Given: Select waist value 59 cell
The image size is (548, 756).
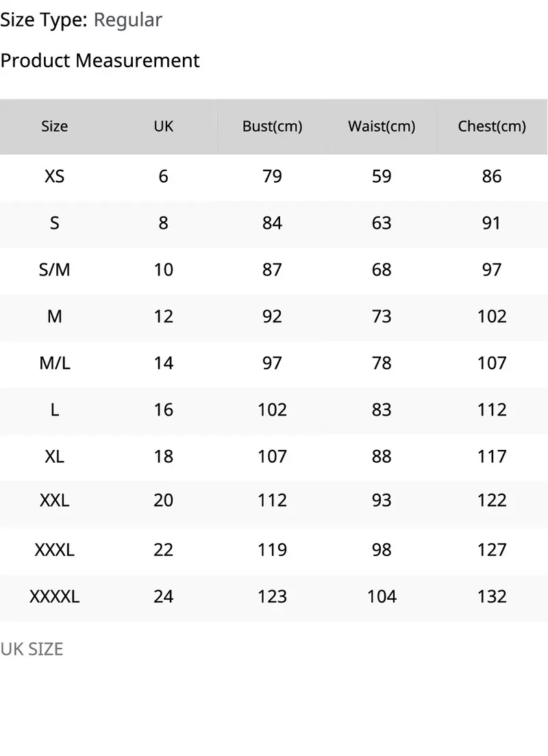Looking at the screenshot, I should [382, 177].
